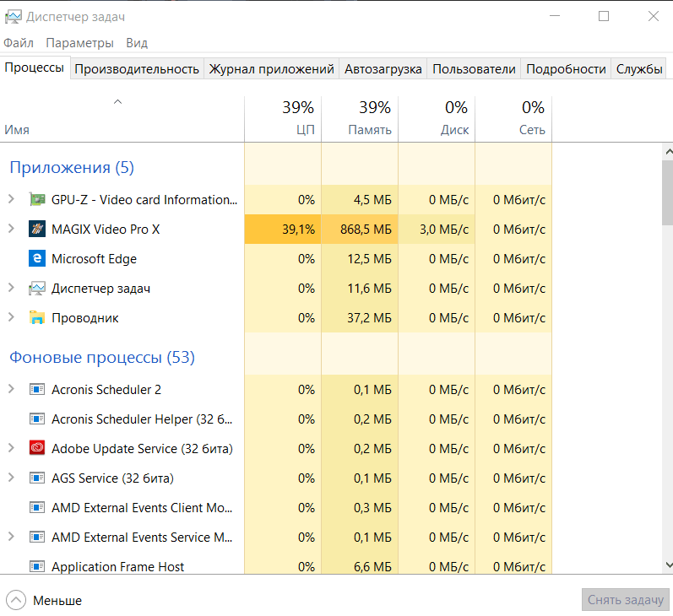Click the Фоновые процессы (53) group heading
The image size is (673, 616).
(102, 357)
